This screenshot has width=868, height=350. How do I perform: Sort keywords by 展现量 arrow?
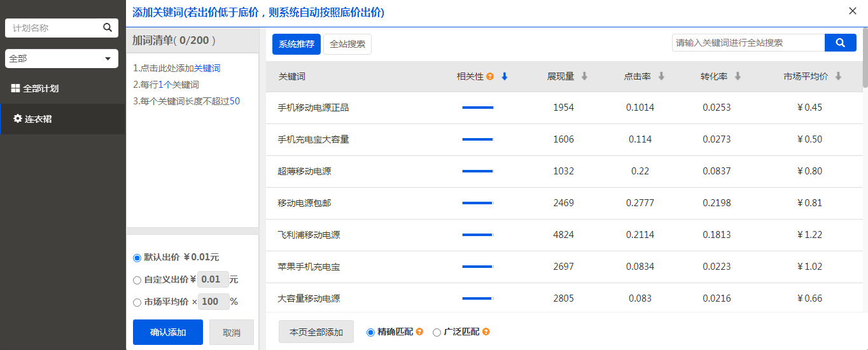(584, 76)
